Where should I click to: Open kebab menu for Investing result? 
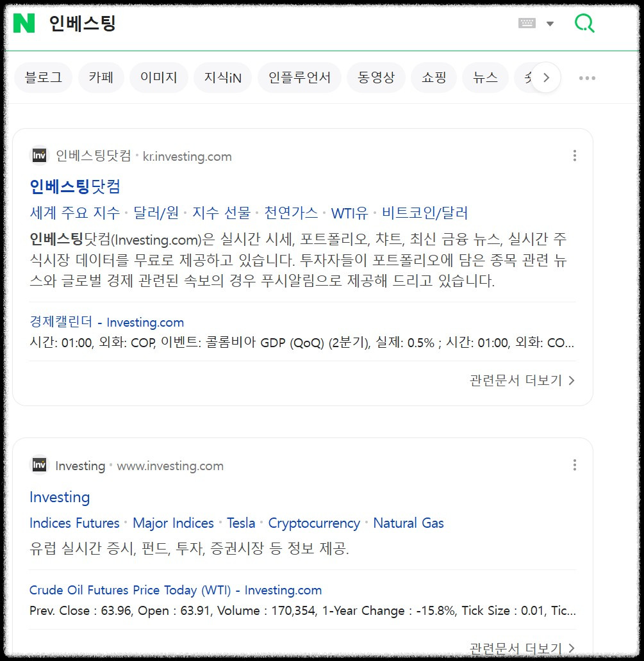point(574,465)
